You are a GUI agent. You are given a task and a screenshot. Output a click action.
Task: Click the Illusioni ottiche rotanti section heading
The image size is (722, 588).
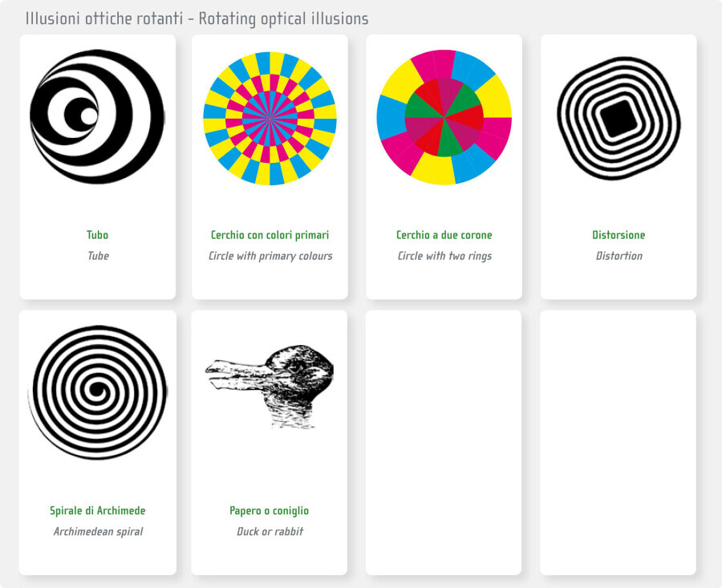[197, 19]
